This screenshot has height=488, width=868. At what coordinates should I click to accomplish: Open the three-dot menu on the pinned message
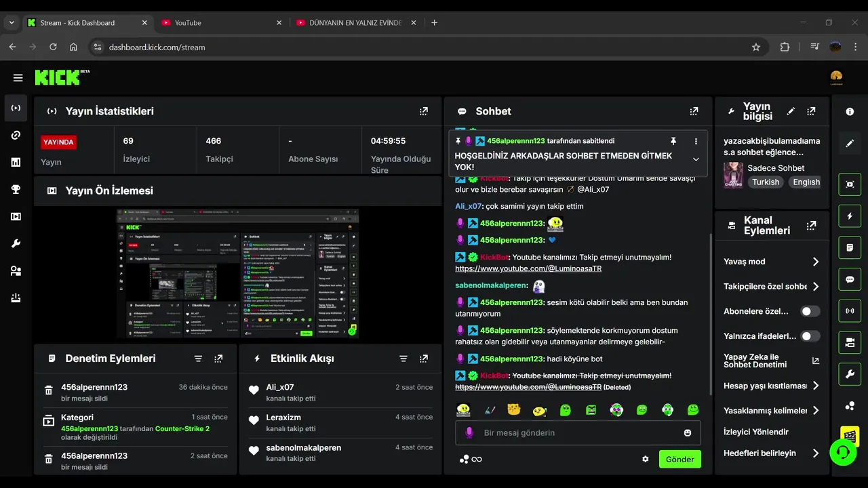click(x=696, y=141)
